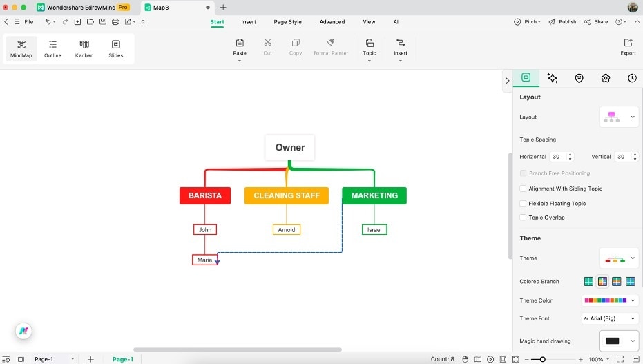Image resolution: width=643 pixels, height=364 pixels.
Task: Open the Advanced tab
Action: pos(332,22)
